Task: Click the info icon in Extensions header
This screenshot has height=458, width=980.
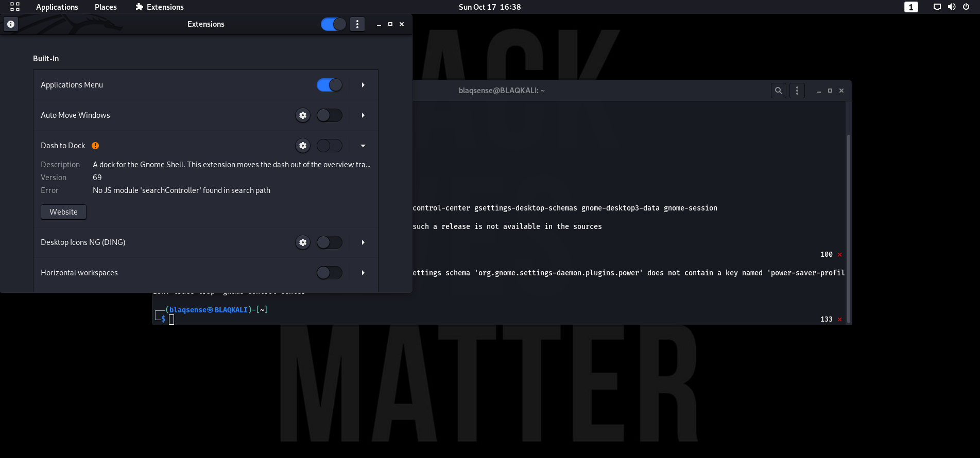Action: [x=11, y=24]
